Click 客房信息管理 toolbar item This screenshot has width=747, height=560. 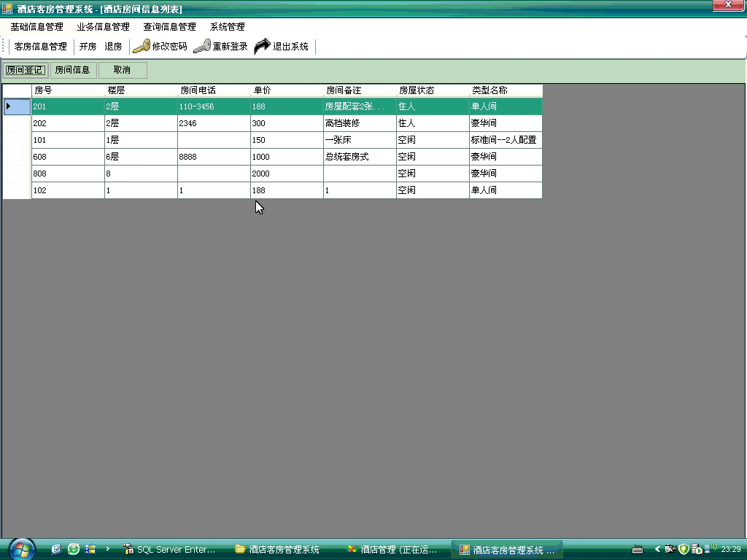41,46
